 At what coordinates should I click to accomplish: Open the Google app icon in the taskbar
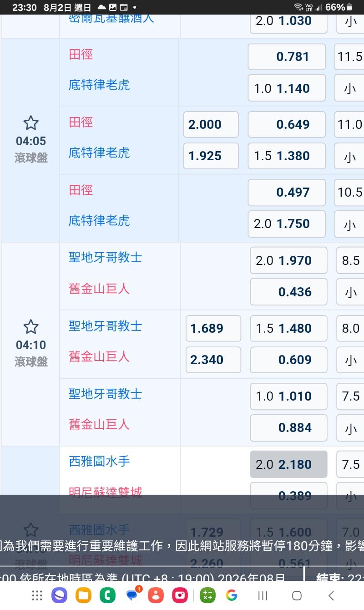232,595
